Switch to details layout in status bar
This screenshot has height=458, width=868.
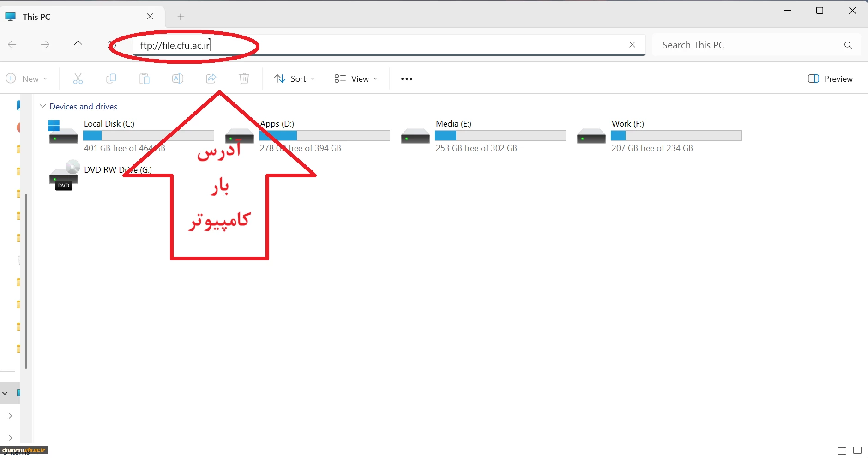click(842, 451)
